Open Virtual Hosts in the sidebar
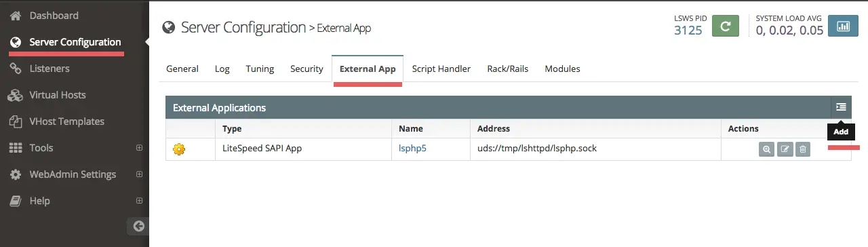 58,95
